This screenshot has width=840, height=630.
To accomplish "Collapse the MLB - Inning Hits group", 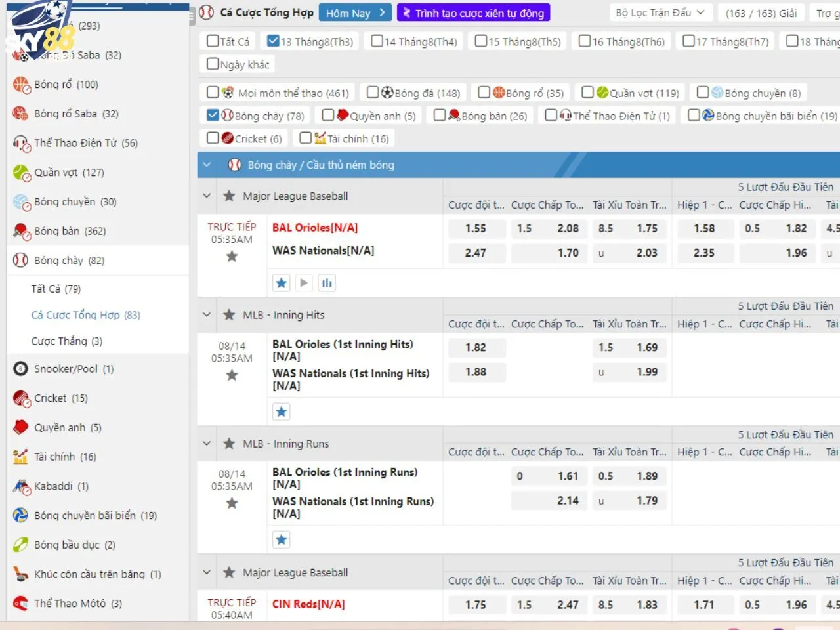I will pyautogui.click(x=207, y=315).
